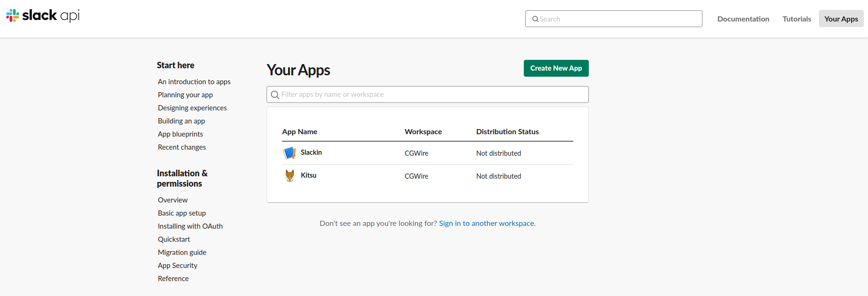This screenshot has height=296, width=868.
Task: Click the Installation & permissions heading
Action: tap(182, 179)
